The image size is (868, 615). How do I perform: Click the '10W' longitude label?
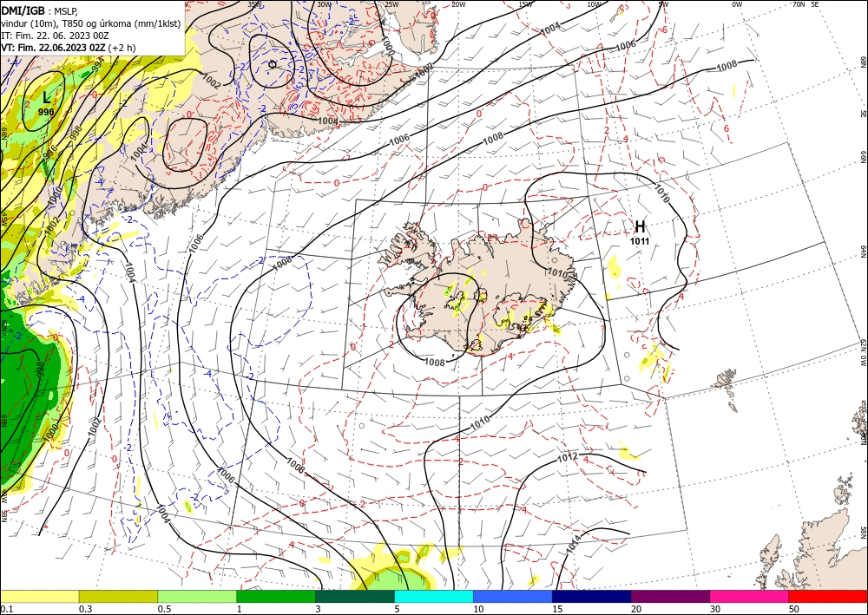tap(594, 4)
